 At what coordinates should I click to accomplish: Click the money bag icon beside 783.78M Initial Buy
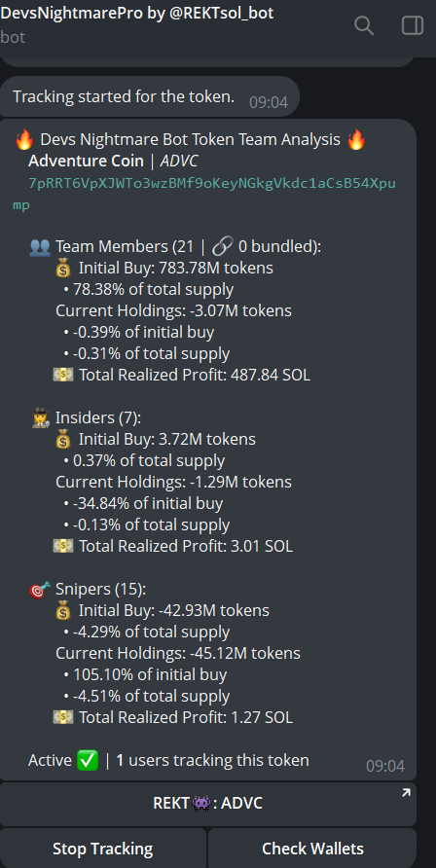point(64,269)
